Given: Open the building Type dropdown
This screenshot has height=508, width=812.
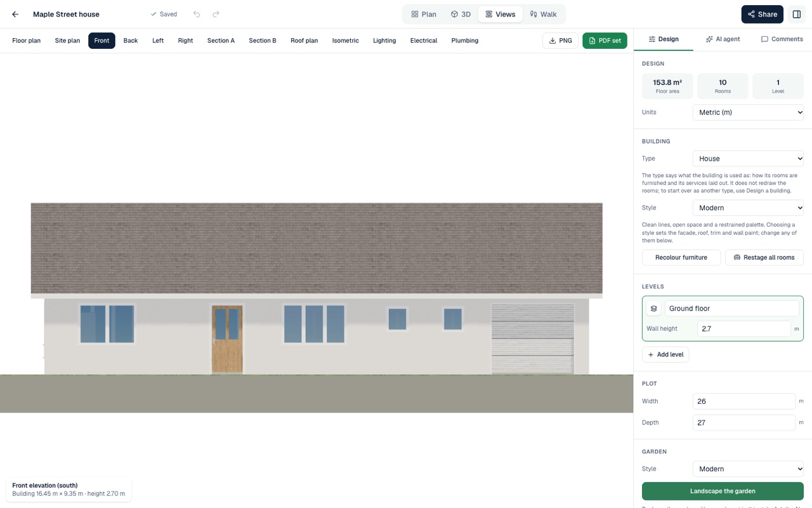Looking at the screenshot, I should [748, 159].
